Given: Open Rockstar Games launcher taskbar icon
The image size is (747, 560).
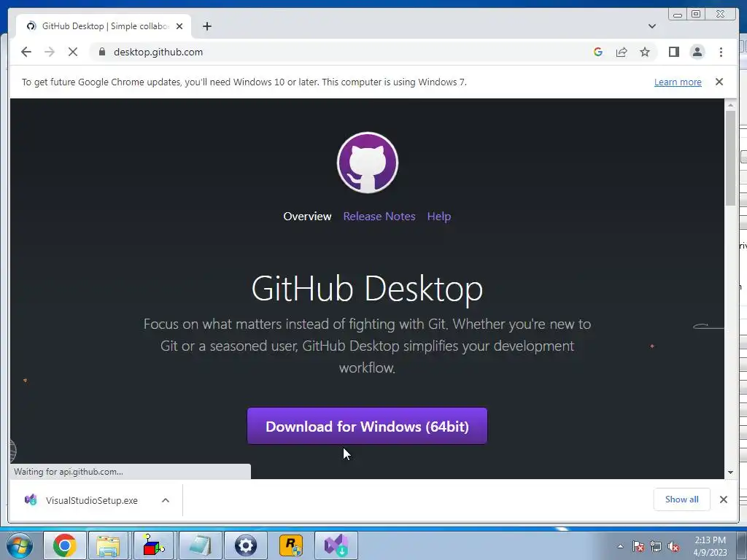Looking at the screenshot, I should [x=291, y=545].
